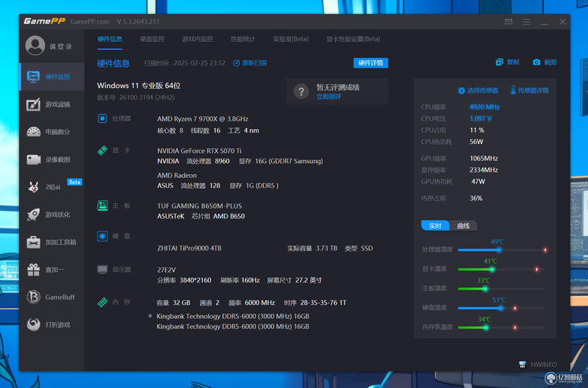Open 游戏优化 rocket item
This screenshot has height=388, width=588.
click(52, 215)
